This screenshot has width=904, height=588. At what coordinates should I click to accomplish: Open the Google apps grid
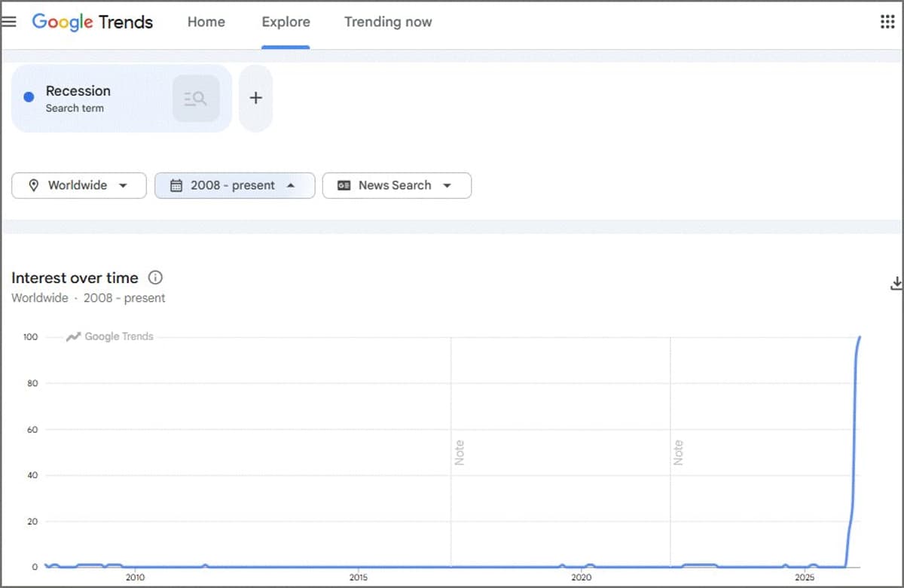(887, 22)
